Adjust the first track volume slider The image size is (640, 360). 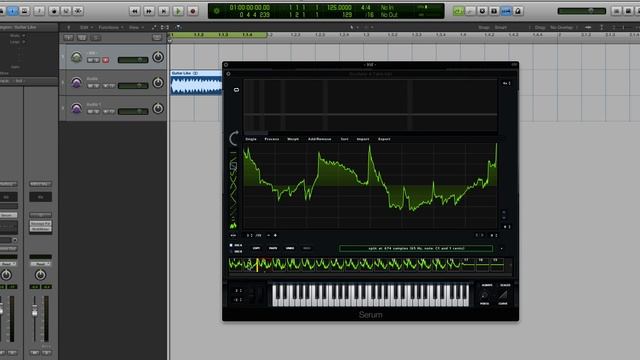(133, 60)
